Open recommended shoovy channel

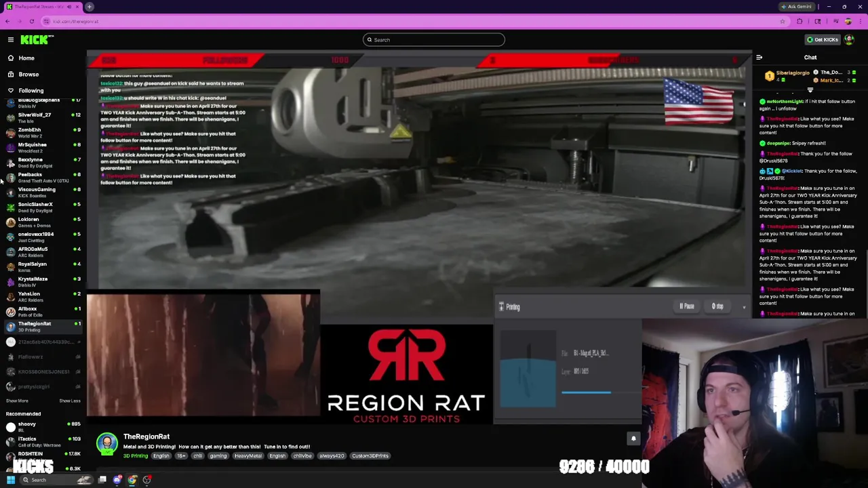pos(42,426)
